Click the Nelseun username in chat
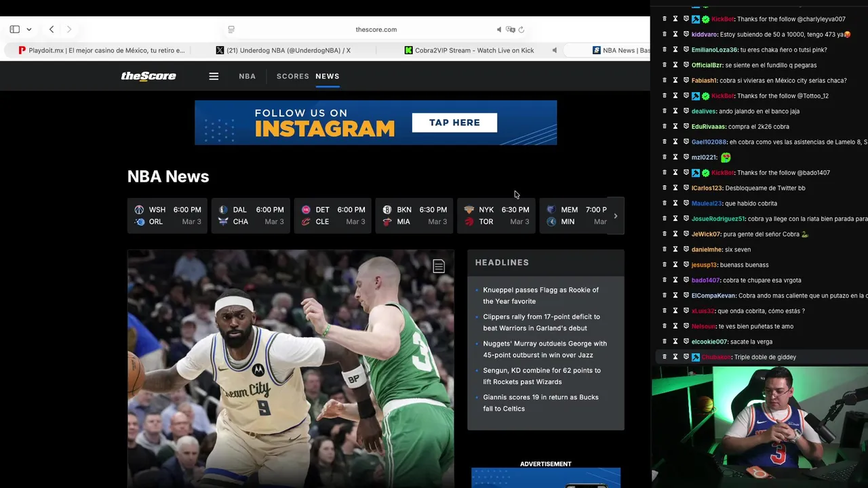Screen dimensions: 868x488 [703, 326]
